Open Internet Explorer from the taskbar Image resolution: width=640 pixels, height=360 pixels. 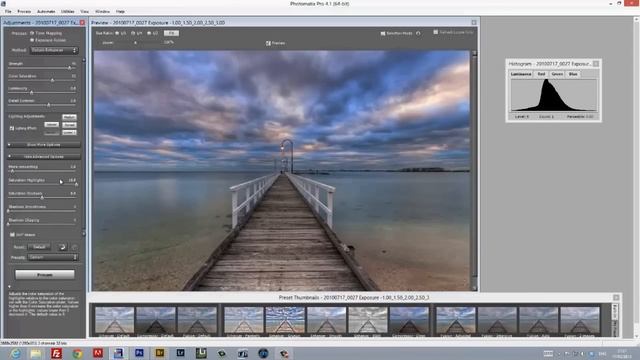pyautogui.click(x=16, y=353)
